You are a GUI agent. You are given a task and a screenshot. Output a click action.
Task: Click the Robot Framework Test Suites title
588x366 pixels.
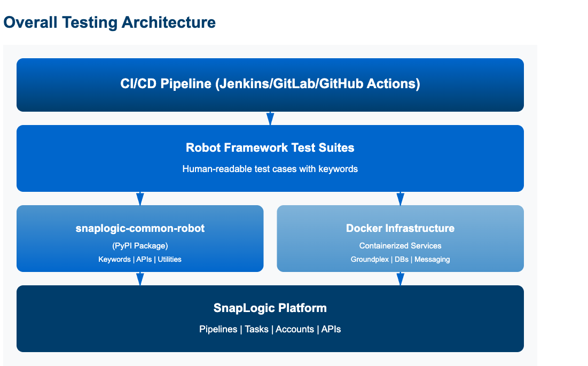270,148
